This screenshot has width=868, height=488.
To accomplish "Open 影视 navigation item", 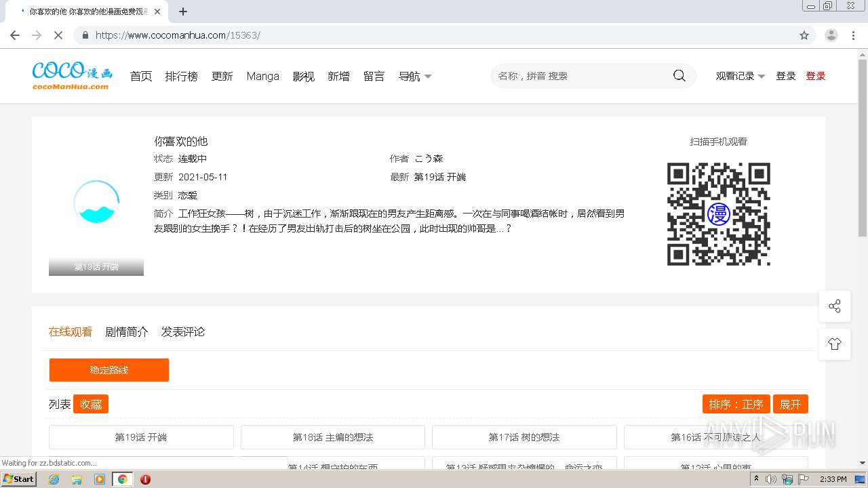I will (x=304, y=77).
